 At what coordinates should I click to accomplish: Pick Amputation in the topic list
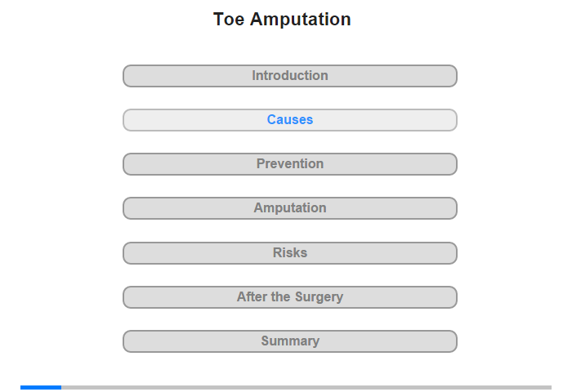(290, 208)
